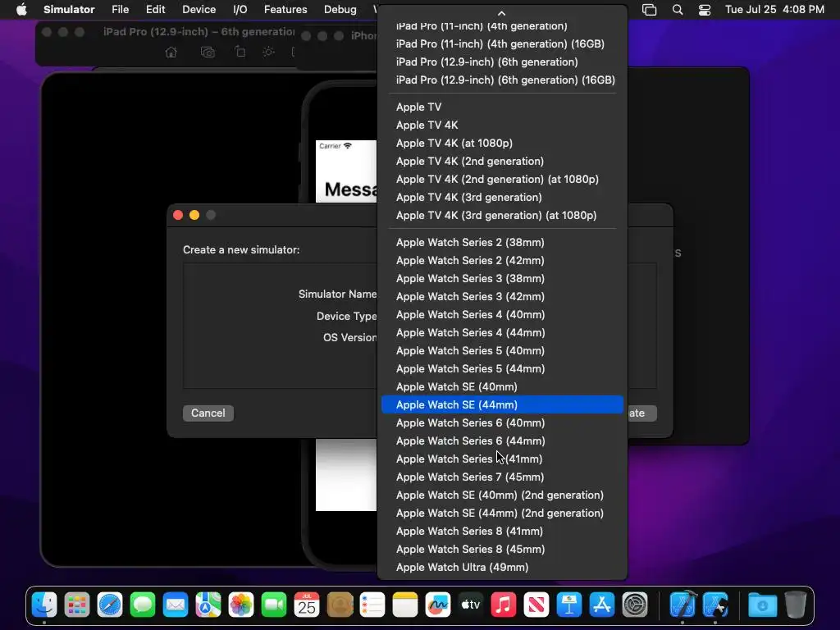Open System Settings from the Dock

[x=635, y=605]
